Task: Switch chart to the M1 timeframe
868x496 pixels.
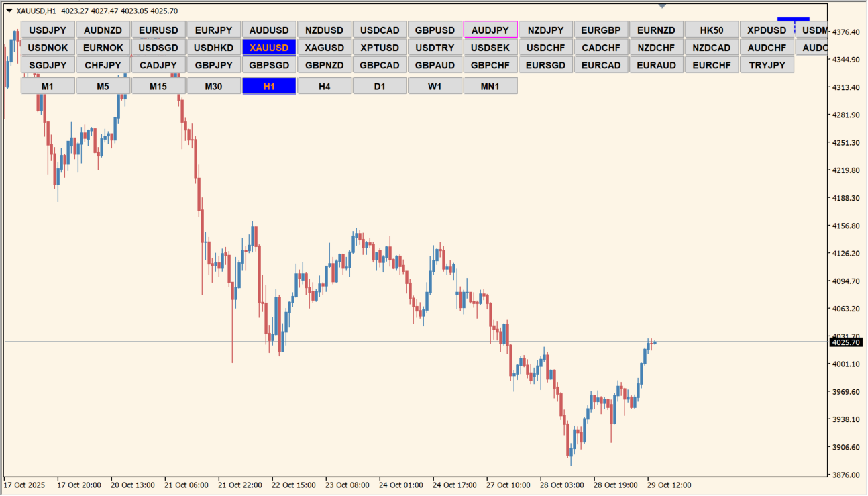Action: click(x=48, y=86)
